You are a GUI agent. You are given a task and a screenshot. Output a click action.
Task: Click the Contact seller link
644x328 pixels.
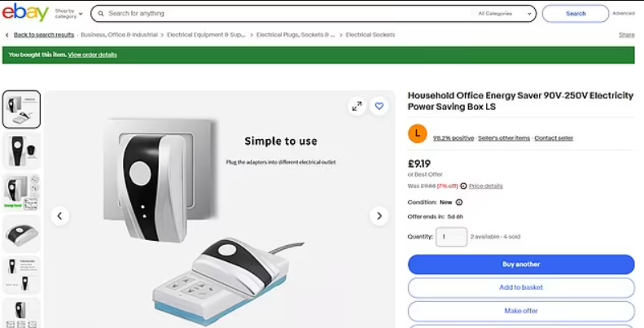click(x=554, y=138)
